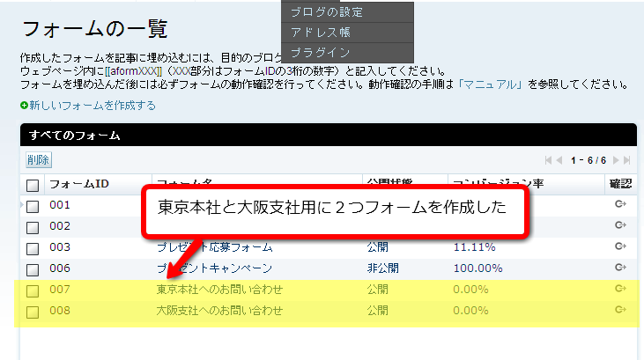Screen dimensions: 644x360
Task: Click confirm icon in form 006 row
Action: pos(619,268)
